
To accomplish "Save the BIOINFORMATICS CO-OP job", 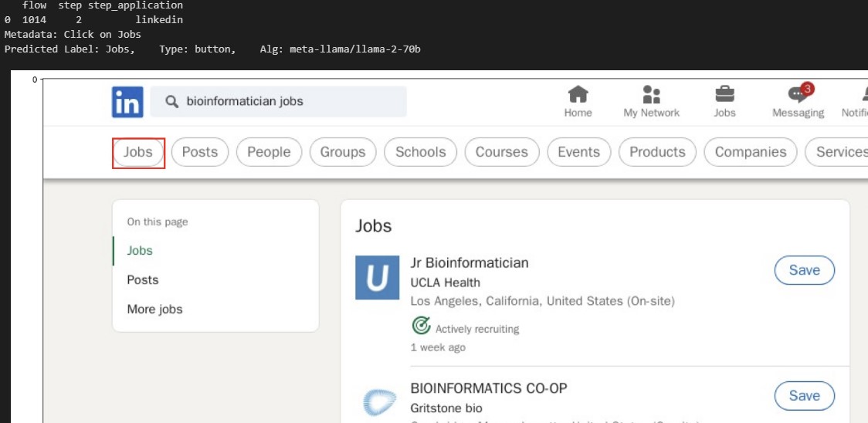I will click(804, 395).
